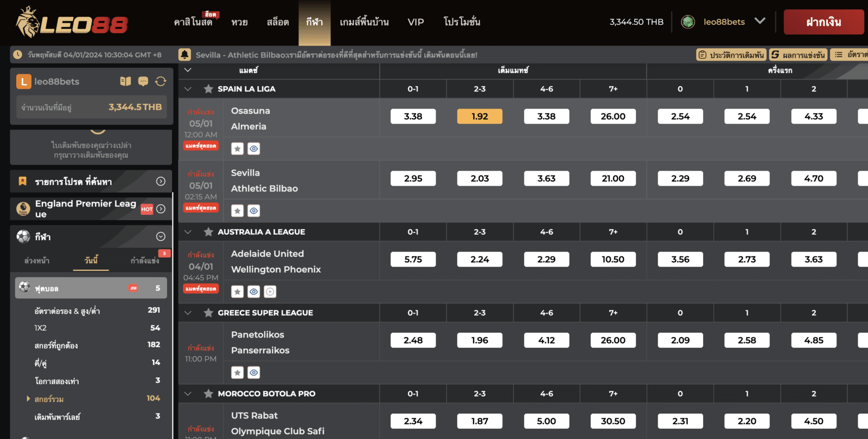Open the หวย menu
The width and height of the screenshot is (868, 439).
point(239,22)
